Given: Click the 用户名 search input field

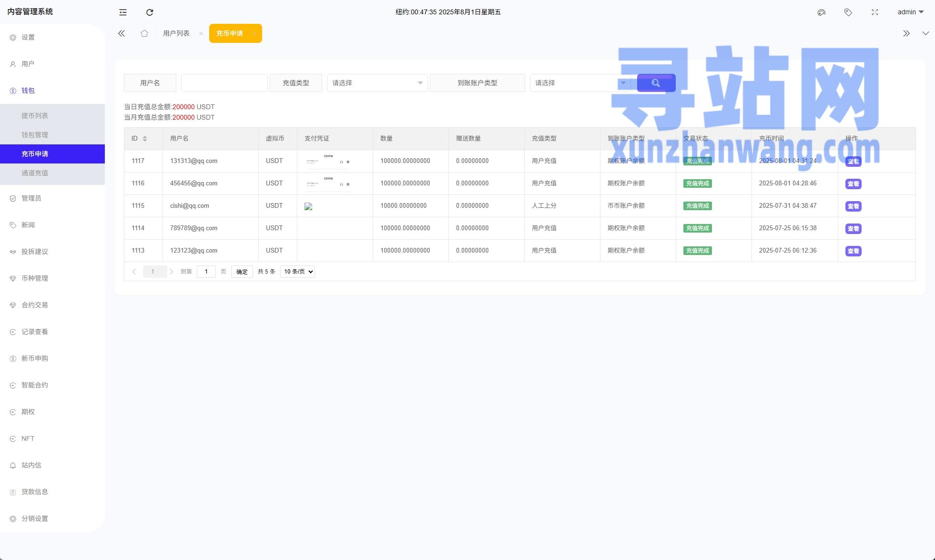Looking at the screenshot, I should (224, 83).
